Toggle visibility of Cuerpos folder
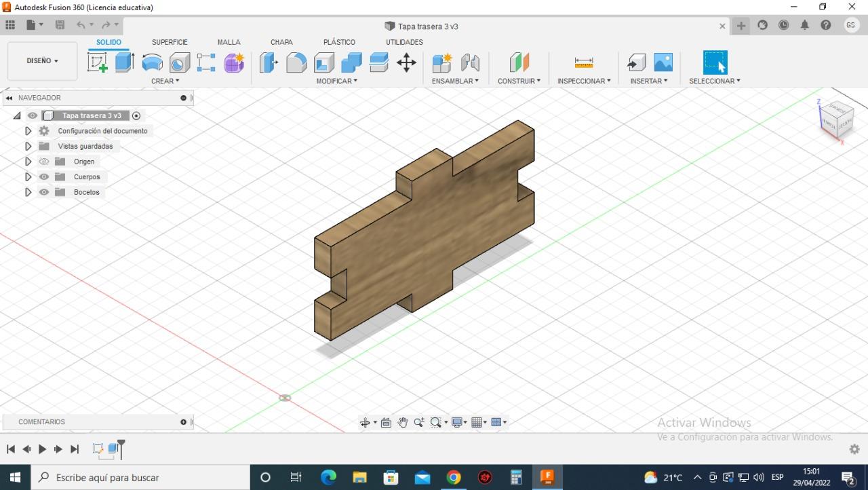Viewport: 868px width, 490px height. [44, 177]
